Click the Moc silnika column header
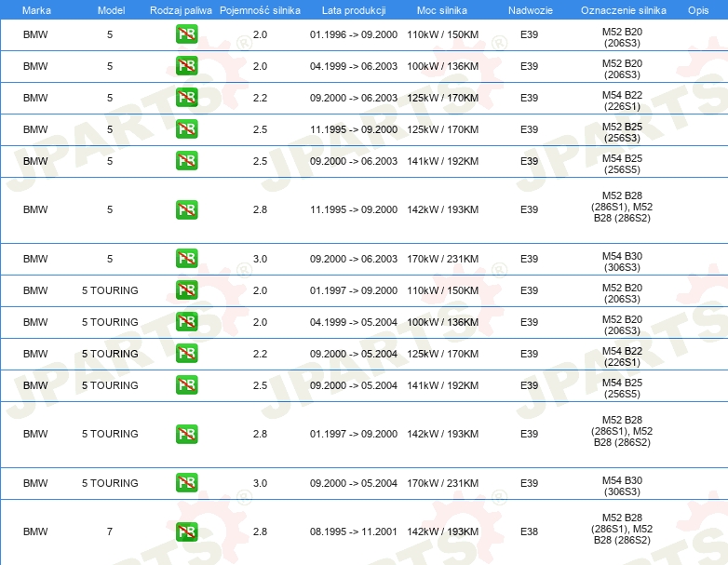728x565 pixels. pos(442,10)
